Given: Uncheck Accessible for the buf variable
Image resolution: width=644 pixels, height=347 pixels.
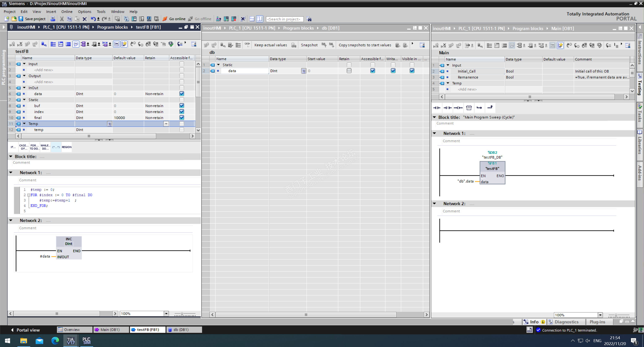Looking at the screenshot, I should 182,106.
